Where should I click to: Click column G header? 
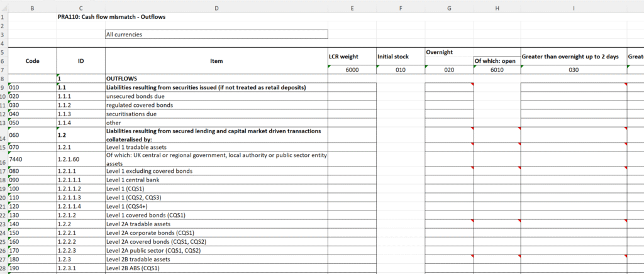click(449, 8)
